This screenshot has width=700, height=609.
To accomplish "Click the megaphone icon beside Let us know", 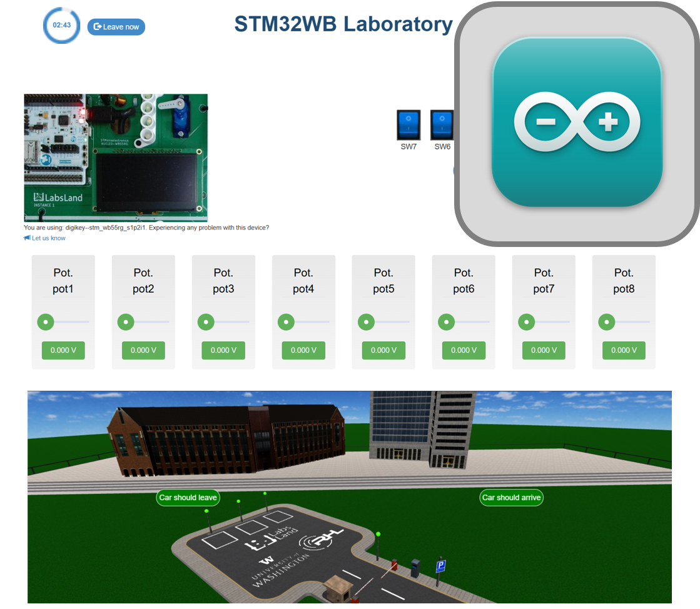I will coord(27,238).
